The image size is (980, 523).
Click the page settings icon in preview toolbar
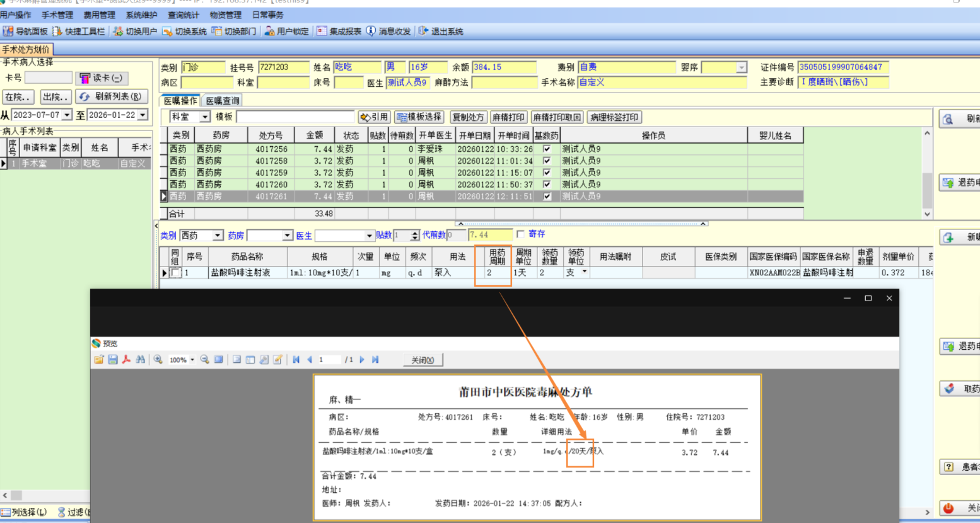[264, 360]
